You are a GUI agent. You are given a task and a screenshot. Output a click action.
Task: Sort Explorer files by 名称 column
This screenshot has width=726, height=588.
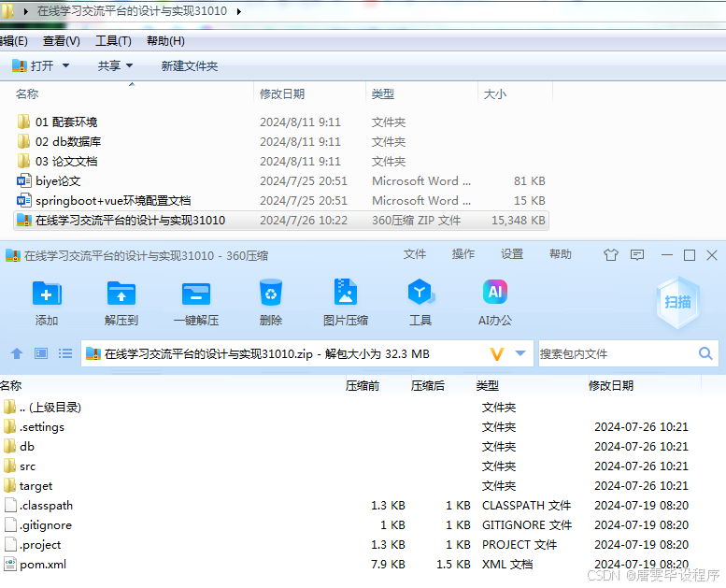[x=27, y=94]
